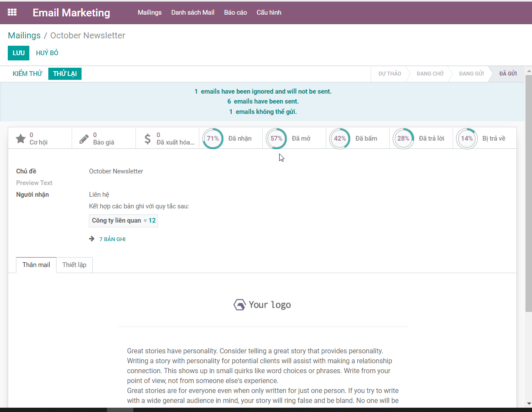532x412 pixels.
Task: Open the apps grid menu icon
Action: point(12,13)
